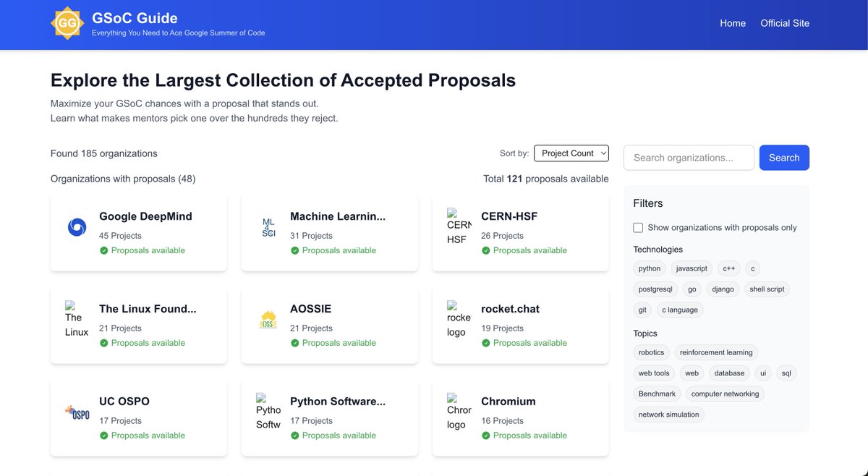Toggle the robotics topic filter
Viewport: 868px width, 476px height.
click(651, 352)
